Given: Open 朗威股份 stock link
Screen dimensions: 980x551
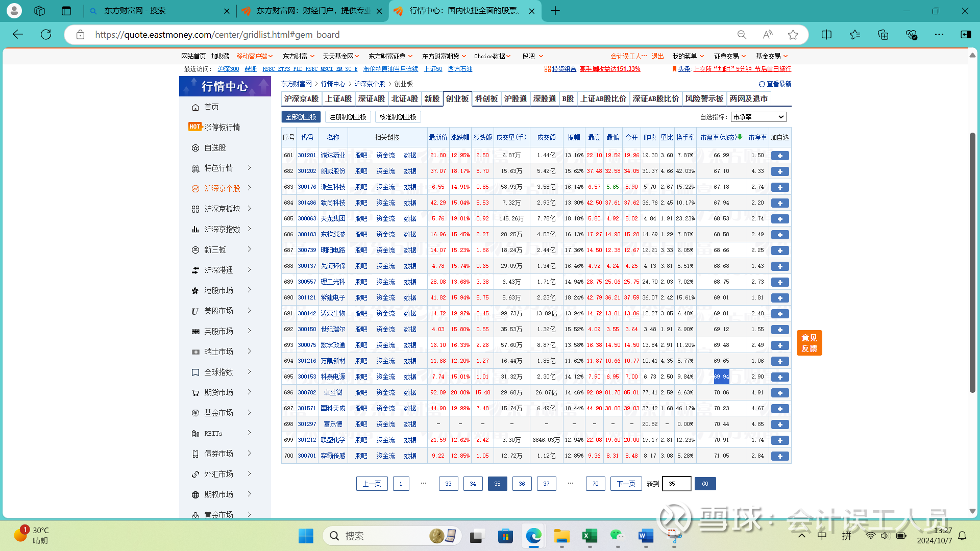Looking at the screenshot, I should 333,171.
